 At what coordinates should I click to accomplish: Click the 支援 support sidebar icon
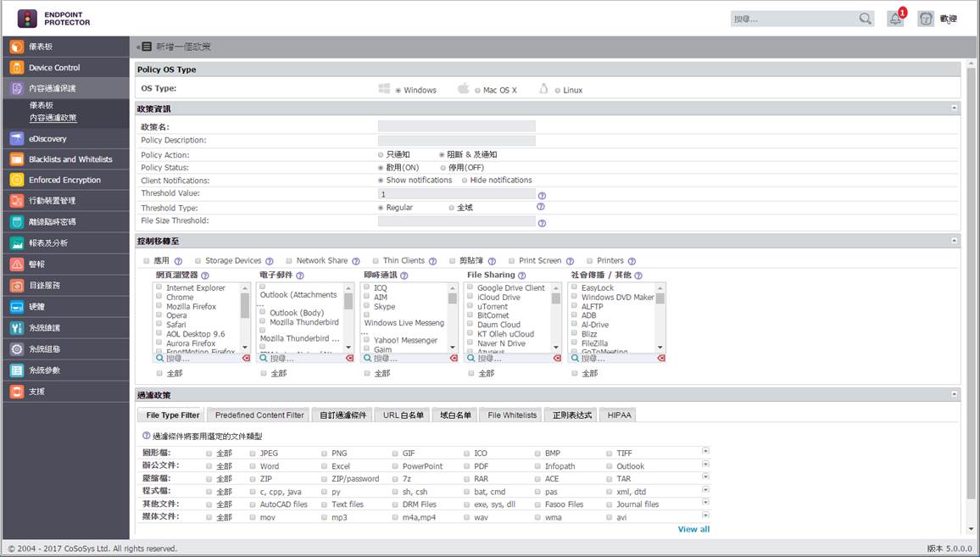(17, 392)
